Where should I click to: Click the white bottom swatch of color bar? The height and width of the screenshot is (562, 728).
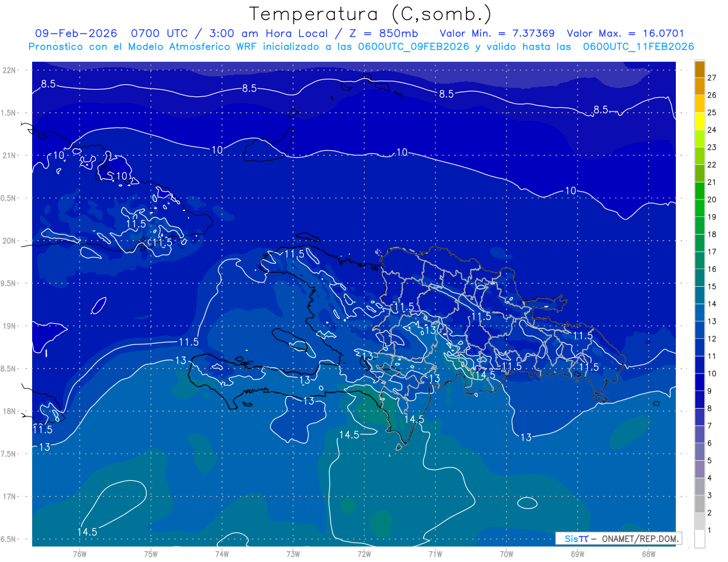[699, 539]
